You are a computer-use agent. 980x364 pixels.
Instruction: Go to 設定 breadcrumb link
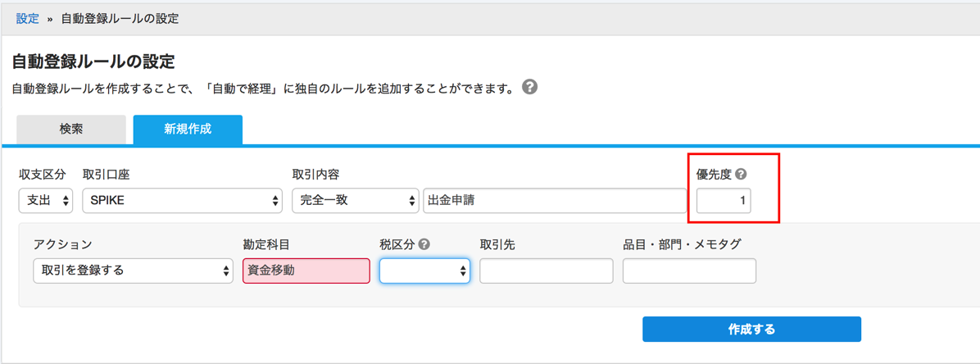pos(28,19)
